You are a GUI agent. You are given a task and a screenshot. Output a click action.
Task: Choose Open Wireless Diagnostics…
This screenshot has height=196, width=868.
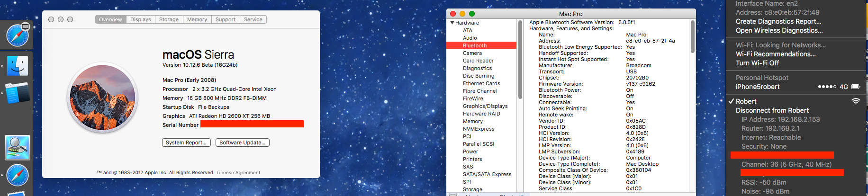(779, 30)
